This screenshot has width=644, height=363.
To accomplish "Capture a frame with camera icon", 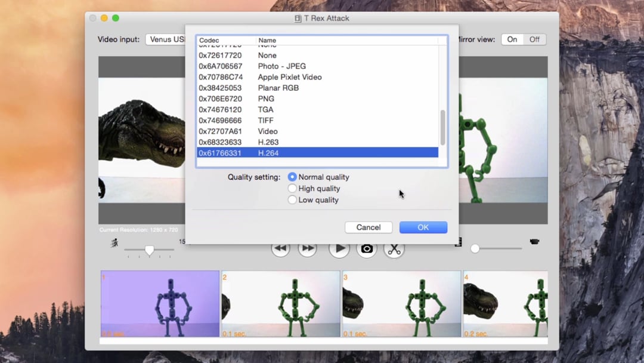I will point(367,249).
